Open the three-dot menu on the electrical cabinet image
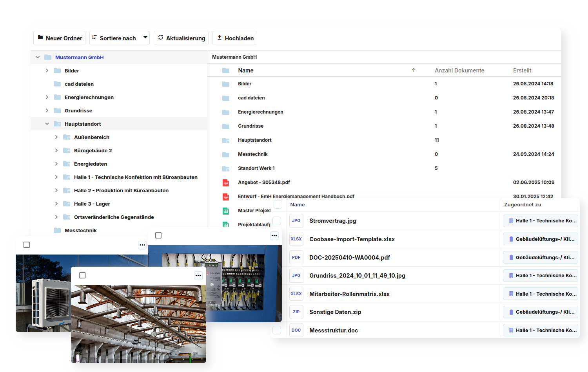 [274, 235]
